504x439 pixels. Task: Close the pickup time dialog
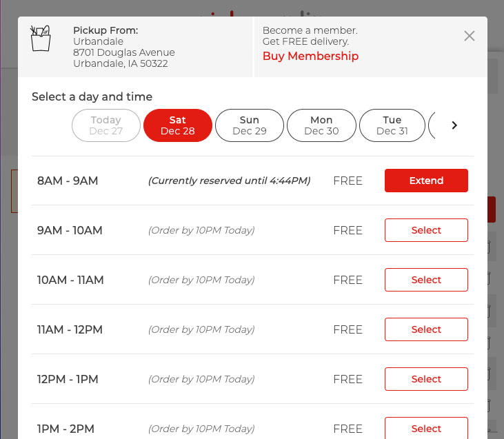click(x=470, y=36)
